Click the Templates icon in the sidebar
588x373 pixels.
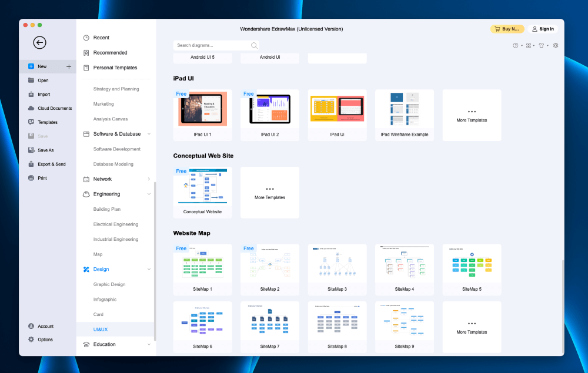(31, 122)
